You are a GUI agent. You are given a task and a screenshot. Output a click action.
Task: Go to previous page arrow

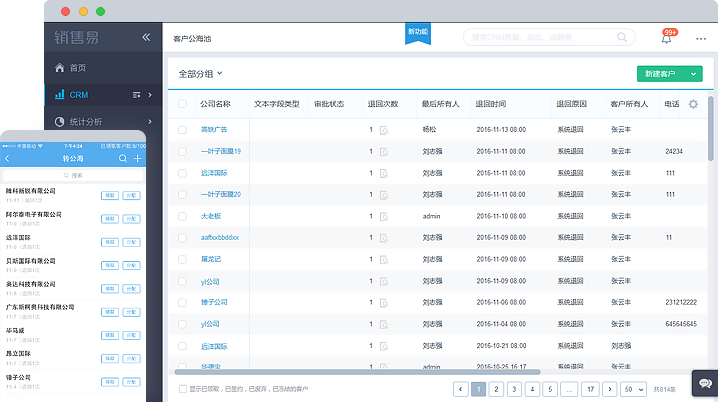click(460, 389)
